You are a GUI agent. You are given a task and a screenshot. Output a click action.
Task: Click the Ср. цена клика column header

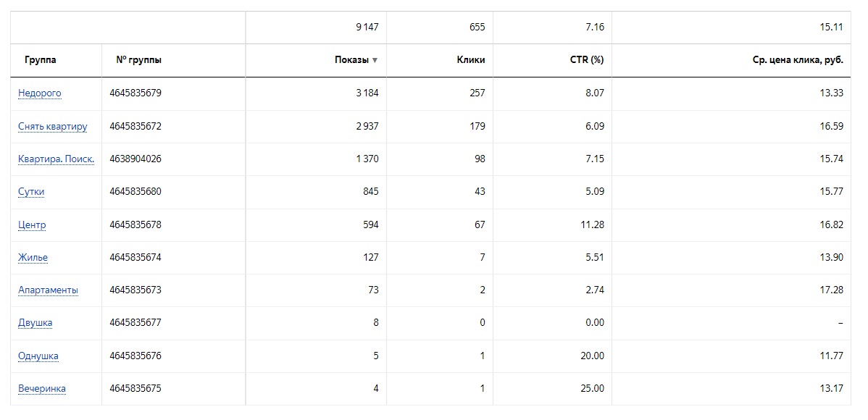[x=798, y=60]
